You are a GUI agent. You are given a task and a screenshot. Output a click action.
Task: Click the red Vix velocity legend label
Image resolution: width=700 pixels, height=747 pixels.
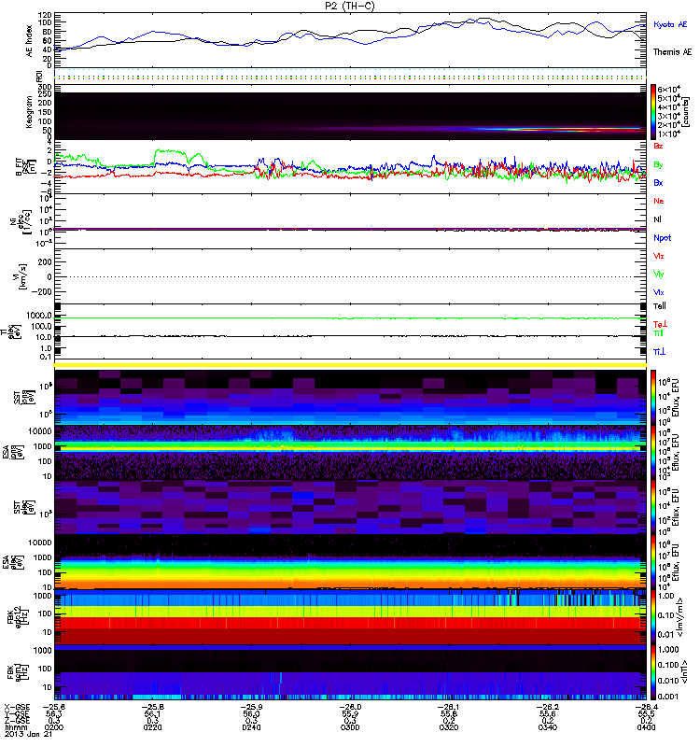pyautogui.click(x=659, y=256)
